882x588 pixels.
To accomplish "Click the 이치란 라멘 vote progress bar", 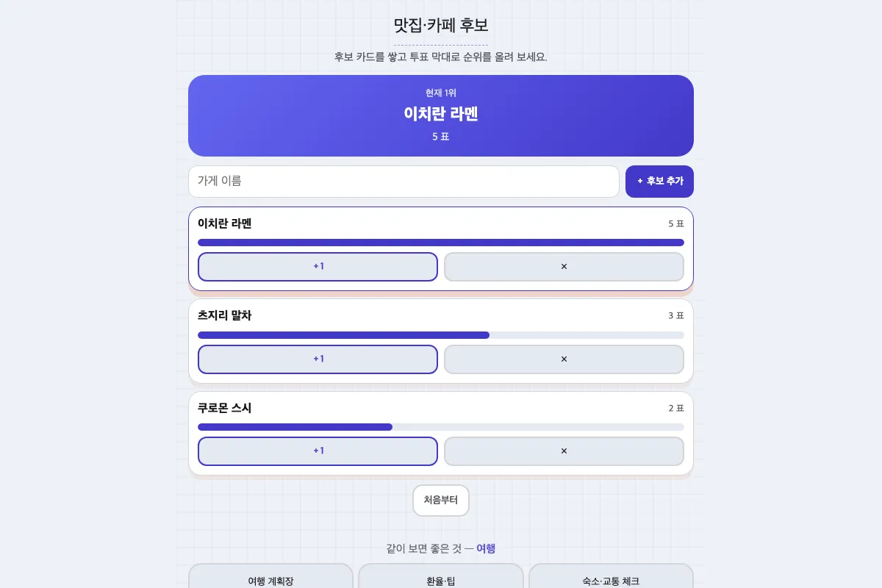I will (441, 243).
